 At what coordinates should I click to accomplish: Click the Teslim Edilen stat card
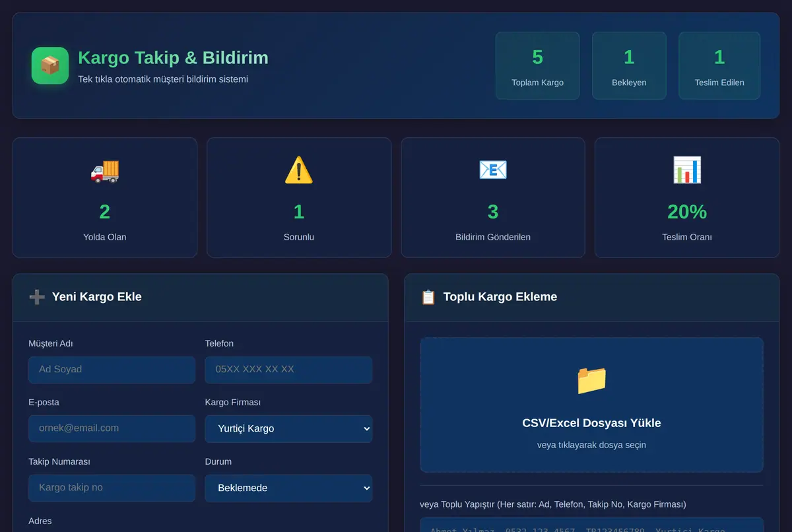(719, 66)
